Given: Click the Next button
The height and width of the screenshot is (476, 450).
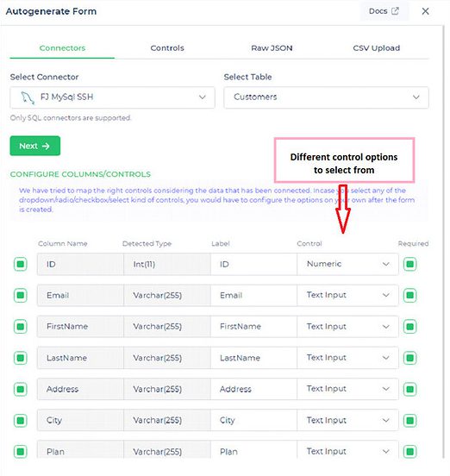Looking at the screenshot, I should (x=34, y=146).
